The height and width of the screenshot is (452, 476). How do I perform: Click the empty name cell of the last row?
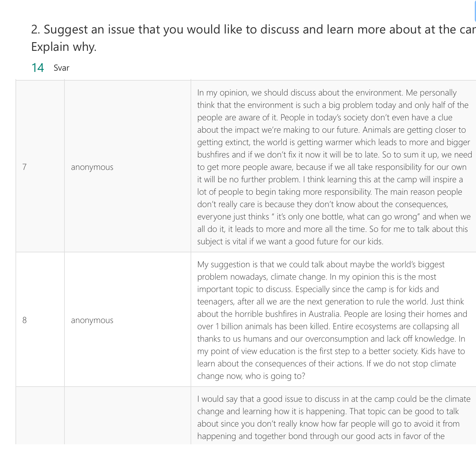[128, 415]
